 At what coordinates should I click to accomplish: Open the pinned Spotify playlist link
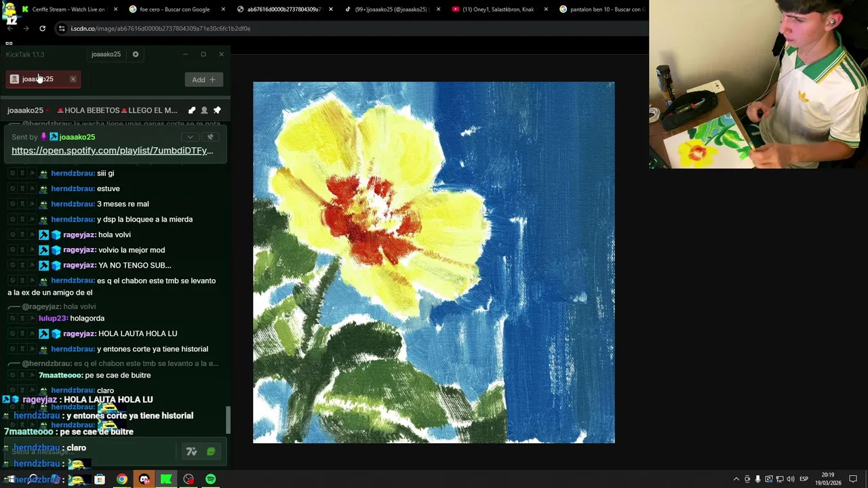point(112,150)
